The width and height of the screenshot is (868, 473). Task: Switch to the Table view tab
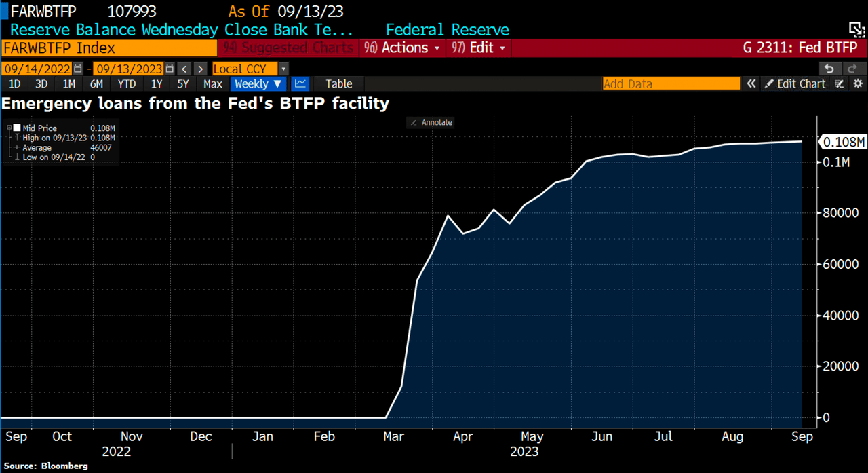pos(338,83)
